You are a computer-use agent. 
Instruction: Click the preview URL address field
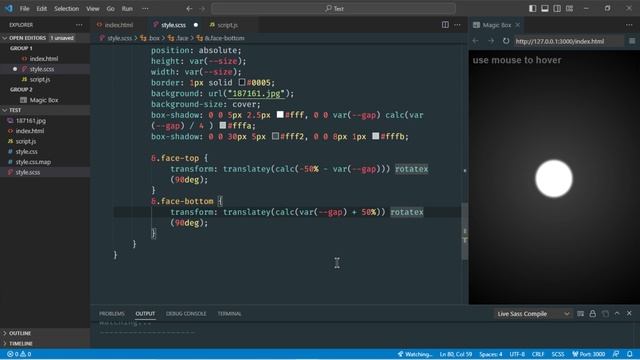pyautogui.click(x=569, y=41)
